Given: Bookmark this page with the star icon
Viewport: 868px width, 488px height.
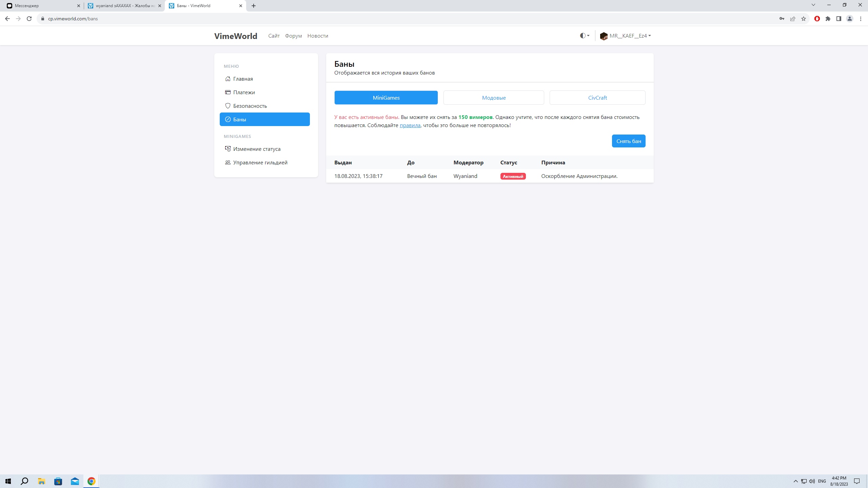Looking at the screenshot, I should coord(804,19).
